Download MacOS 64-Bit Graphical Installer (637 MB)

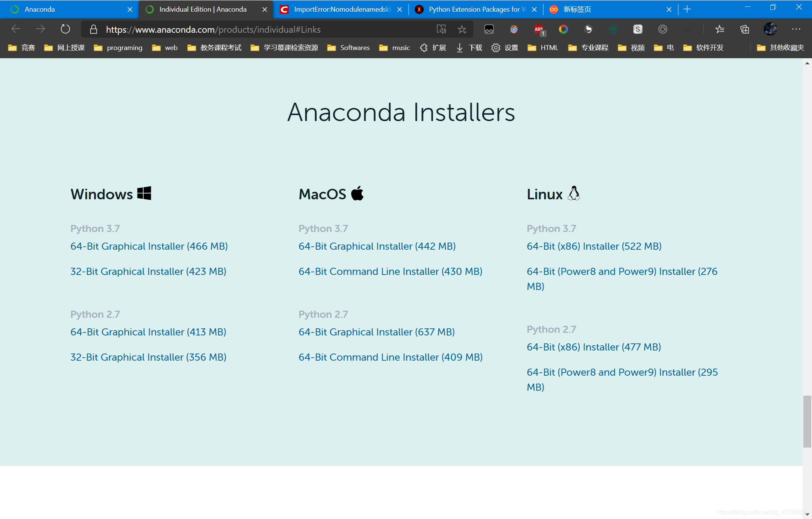pos(377,332)
